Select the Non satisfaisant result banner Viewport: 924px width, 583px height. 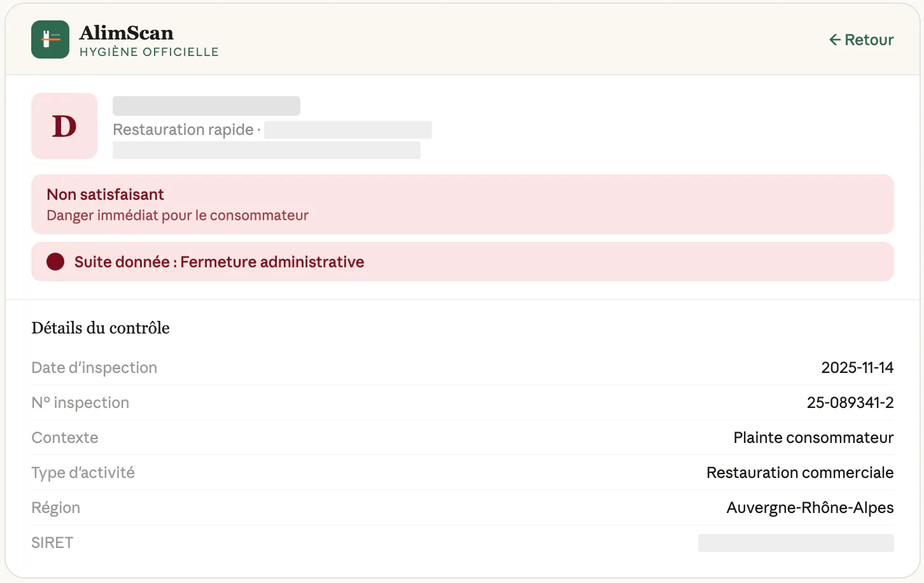463,204
